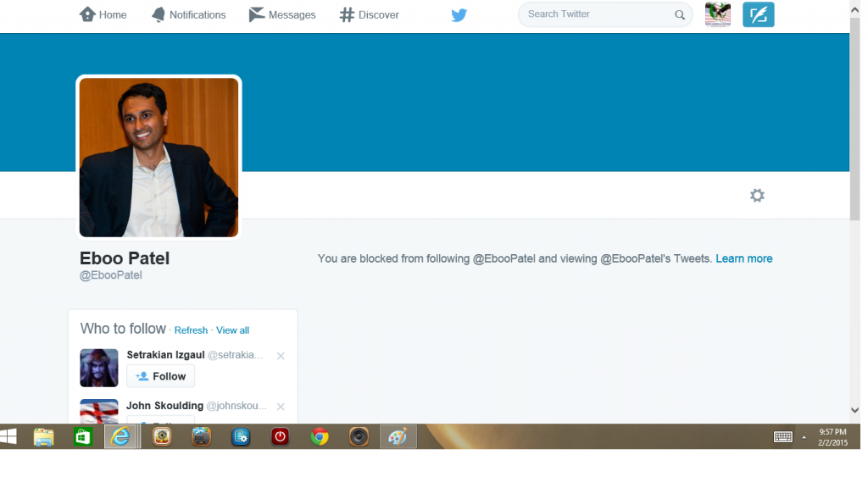Click John Skoulding's flag avatar
868x488 pixels.
click(99, 411)
